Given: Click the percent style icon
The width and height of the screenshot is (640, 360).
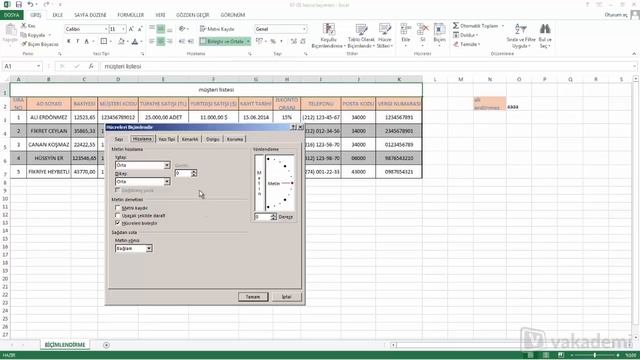Looking at the screenshot, I should click(273, 41).
